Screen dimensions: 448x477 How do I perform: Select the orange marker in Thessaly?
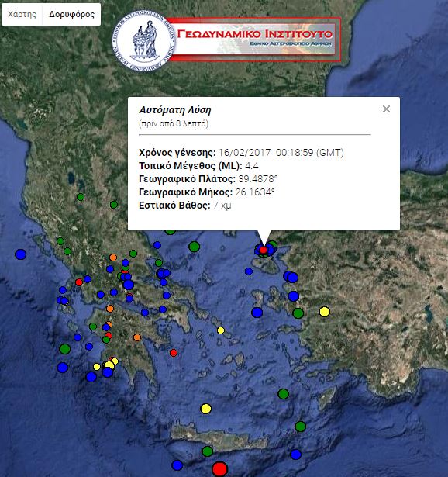point(113,258)
